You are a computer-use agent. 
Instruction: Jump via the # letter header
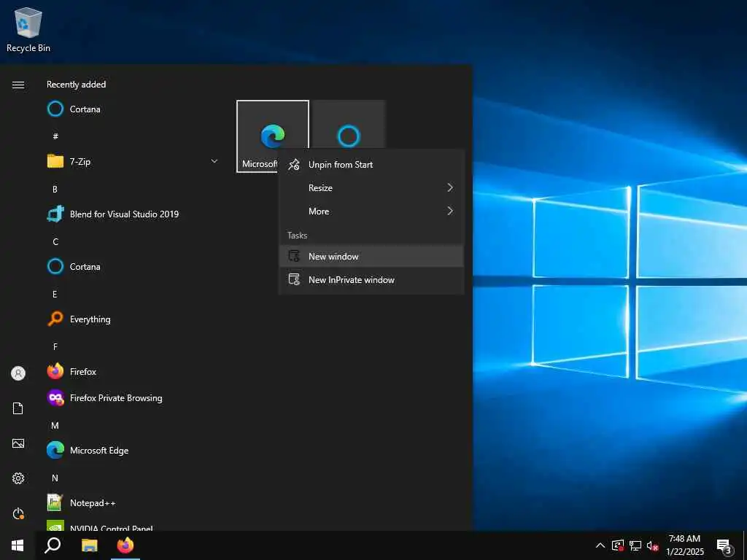pos(55,136)
